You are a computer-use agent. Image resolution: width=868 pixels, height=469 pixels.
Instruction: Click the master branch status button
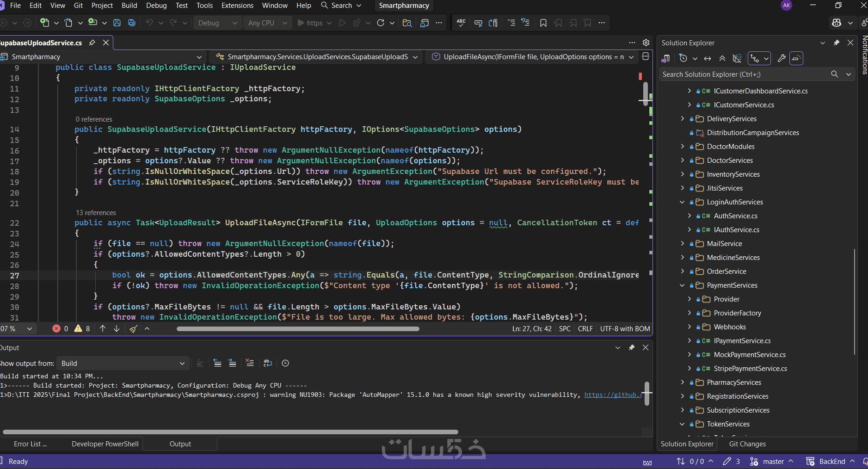[x=771, y=462]
